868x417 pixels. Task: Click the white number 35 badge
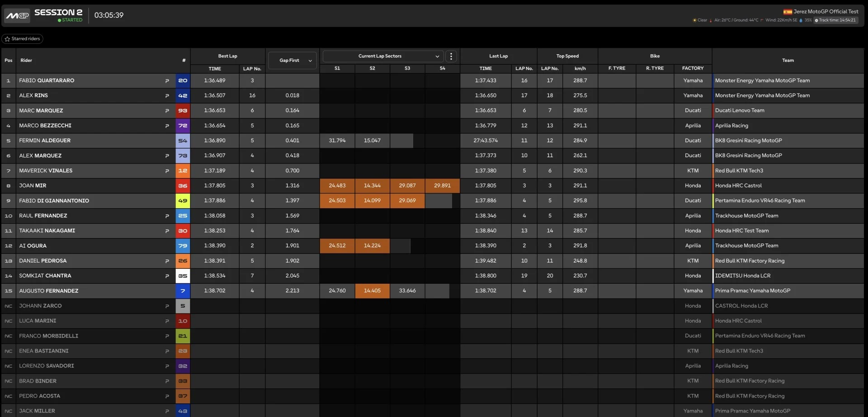[183, 276]
